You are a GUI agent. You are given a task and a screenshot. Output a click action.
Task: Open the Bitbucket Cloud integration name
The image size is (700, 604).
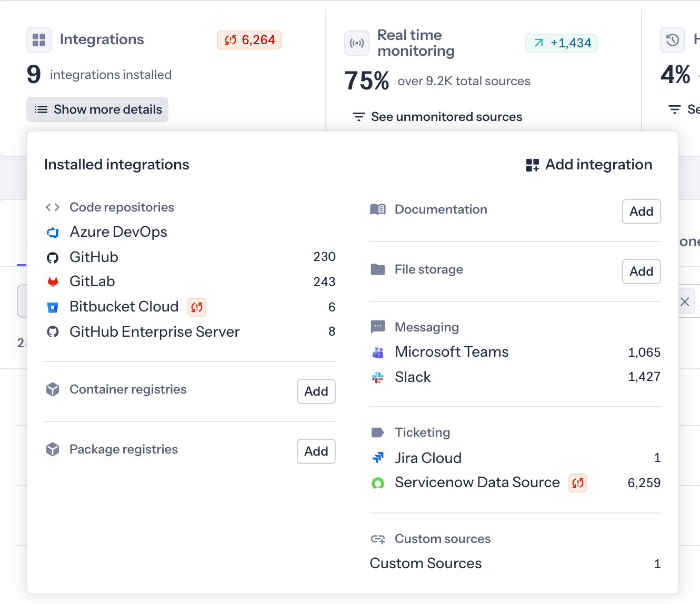(124, 307)
